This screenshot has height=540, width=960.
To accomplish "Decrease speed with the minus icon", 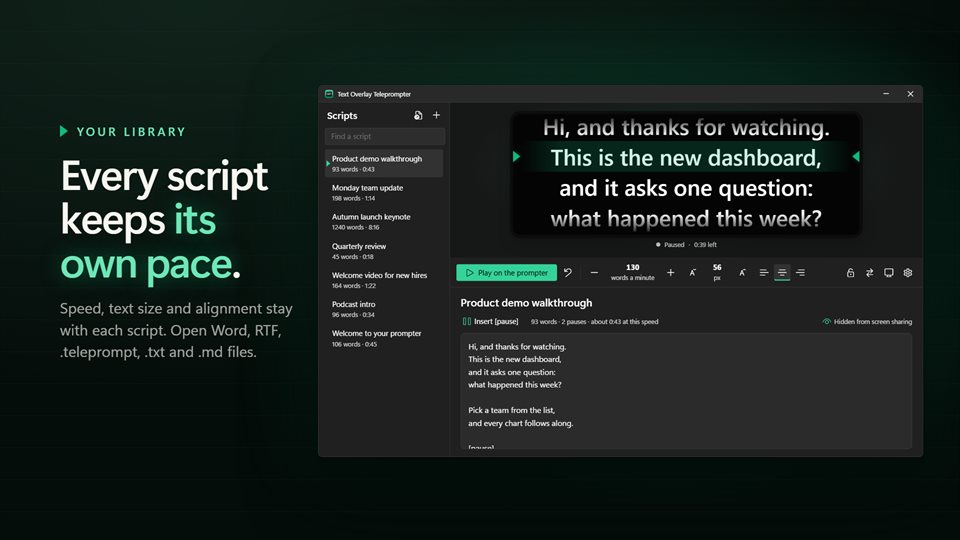I will point(594,272).
